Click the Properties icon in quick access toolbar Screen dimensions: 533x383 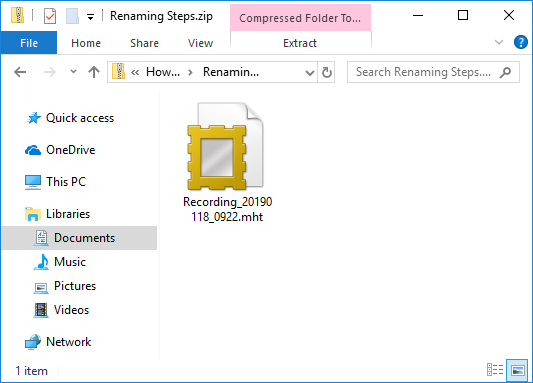point(50,16)
